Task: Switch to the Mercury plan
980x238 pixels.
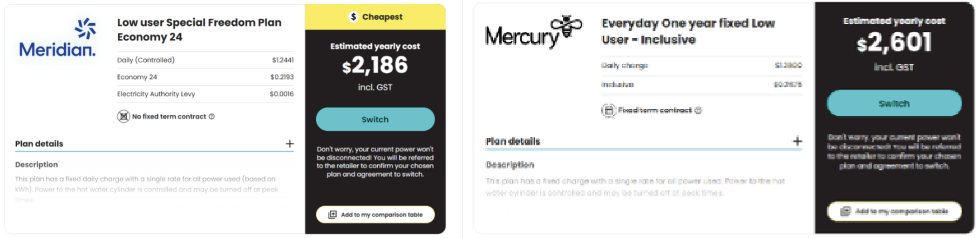Action: 894,104
